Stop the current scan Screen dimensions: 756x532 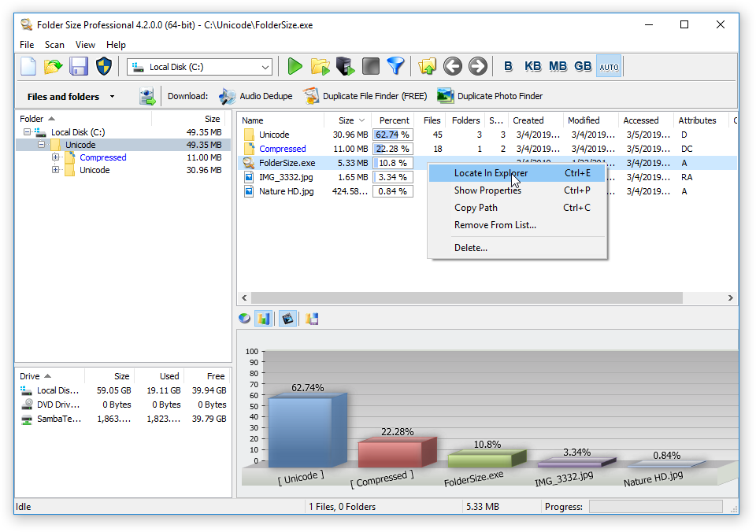pyautogui.click(x=370, y=67)
